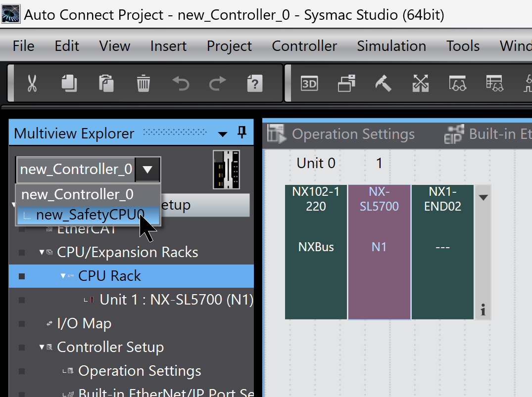Image resolution: width=532 pixels, height=397 pixels.
Task: Open the Tools menu
Action: click(x=463, y=46)
